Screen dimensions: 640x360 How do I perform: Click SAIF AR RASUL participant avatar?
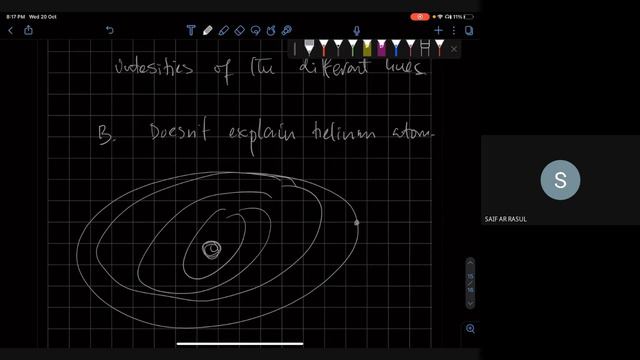[x=560, y=180]
